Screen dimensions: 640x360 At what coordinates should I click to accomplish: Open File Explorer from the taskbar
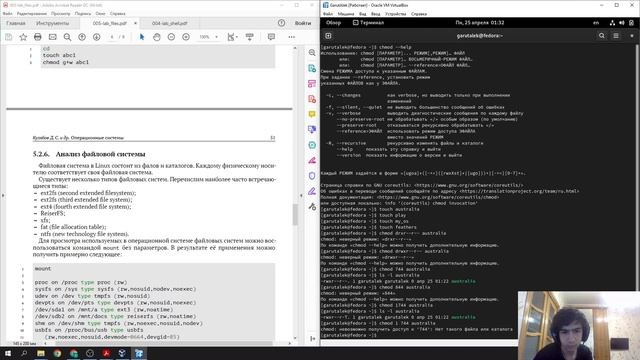[x=41, y=353]
